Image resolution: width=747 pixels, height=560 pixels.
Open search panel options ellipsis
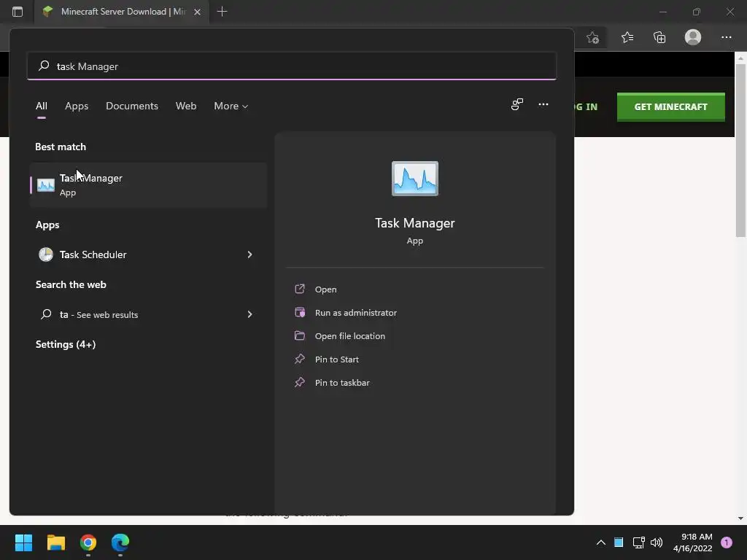coord(543,104)
